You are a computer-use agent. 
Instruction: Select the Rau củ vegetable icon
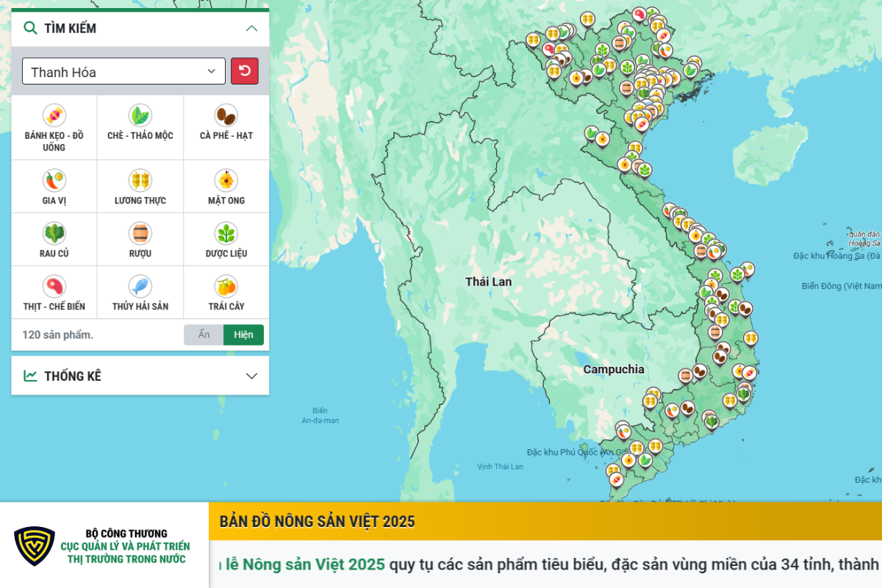(x=54, y=233)
